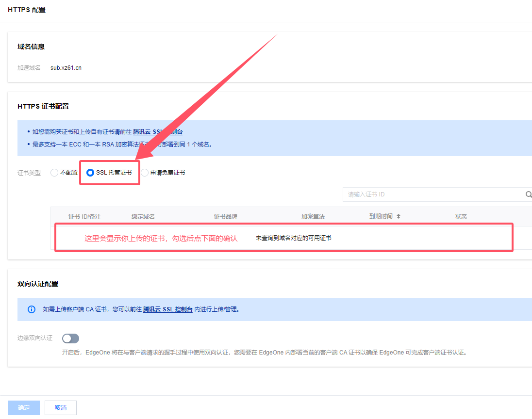Open 腾讯云 SSL 控制台 link in mutual authentication notice
The image size is (532, 419).
168,309
